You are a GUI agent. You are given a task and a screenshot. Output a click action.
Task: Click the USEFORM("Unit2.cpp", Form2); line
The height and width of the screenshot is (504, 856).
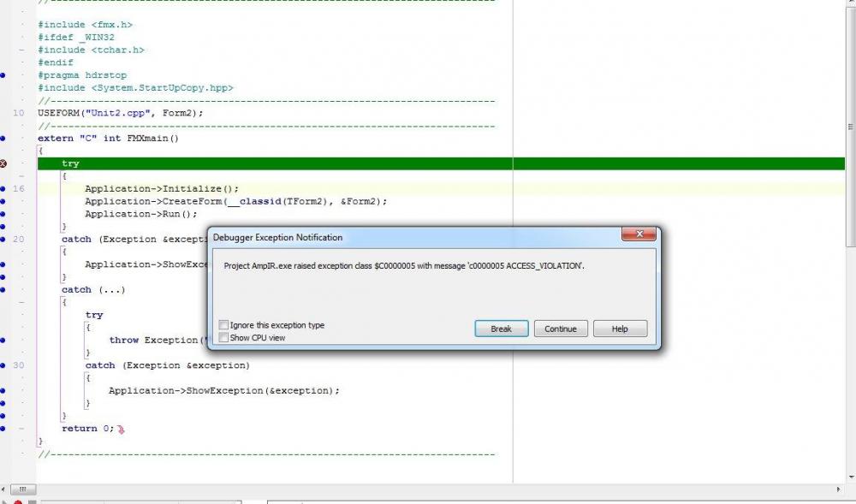coord(120,114)
